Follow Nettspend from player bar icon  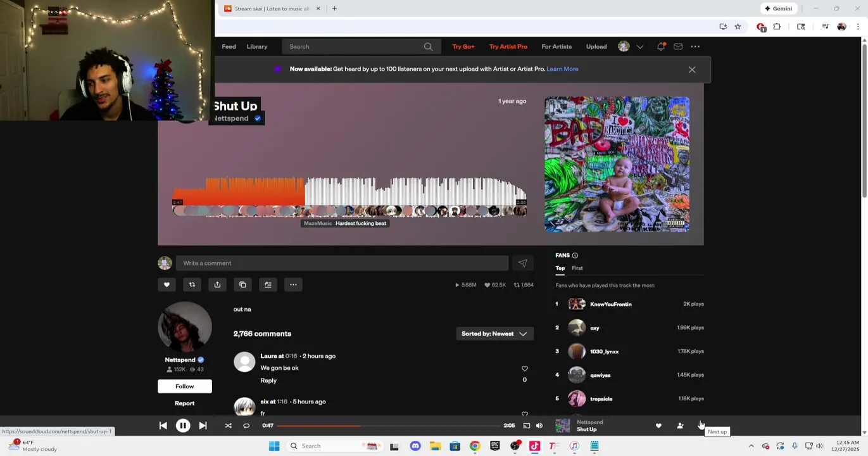(x=680, y=426)
